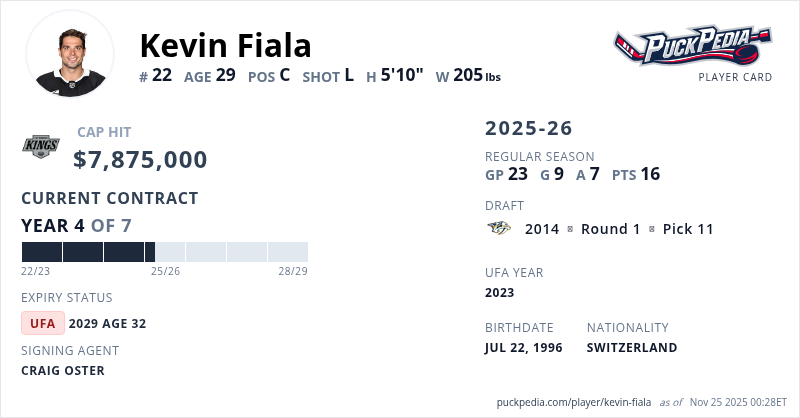800x418 pixels.
Task: Click the PuckPedia logo
Action: (694, 46)
